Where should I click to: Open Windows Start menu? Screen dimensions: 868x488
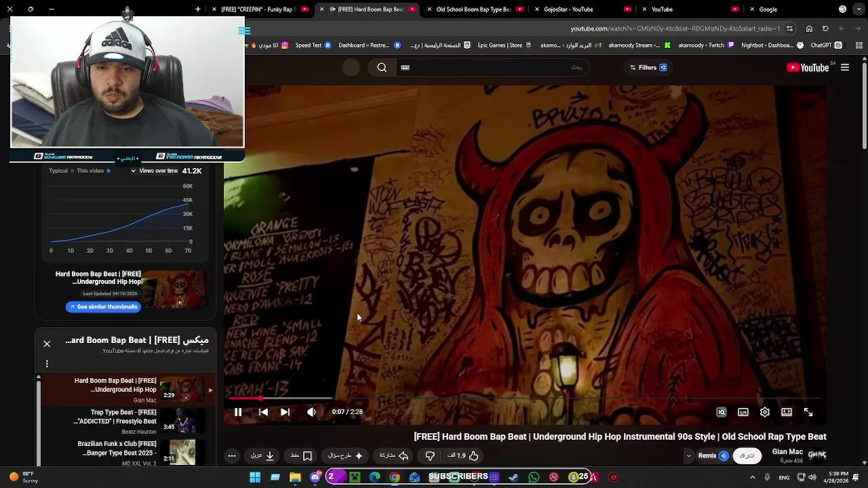tap(255, 477)
